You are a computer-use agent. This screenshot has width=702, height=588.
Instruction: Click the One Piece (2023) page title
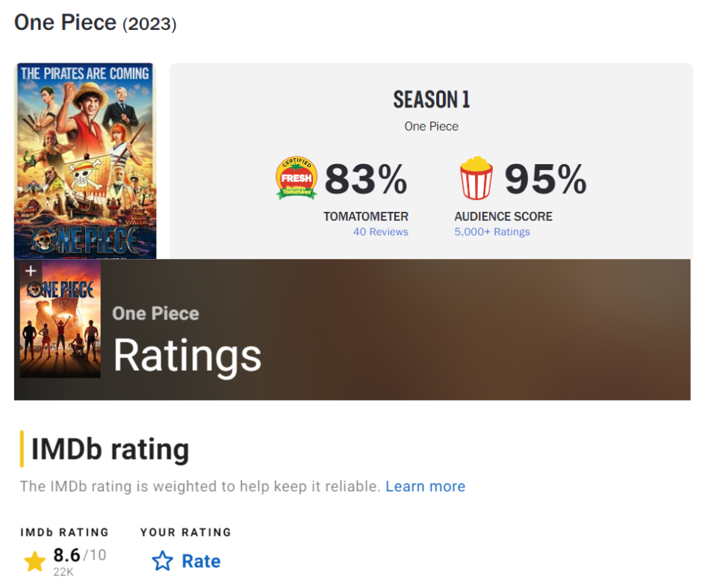pyautogui.click(x=95, y=22)
